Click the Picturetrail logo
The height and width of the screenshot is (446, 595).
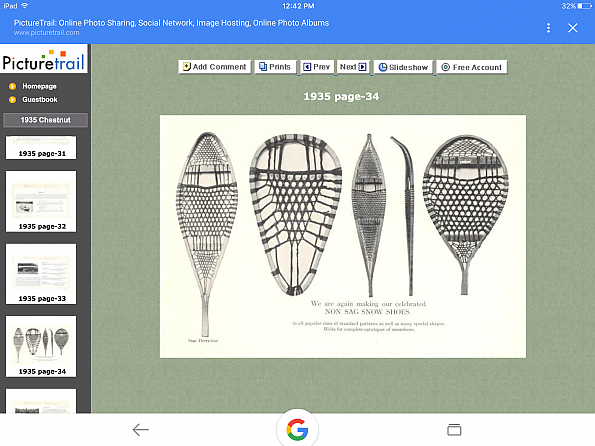click(x=44, y=59)
